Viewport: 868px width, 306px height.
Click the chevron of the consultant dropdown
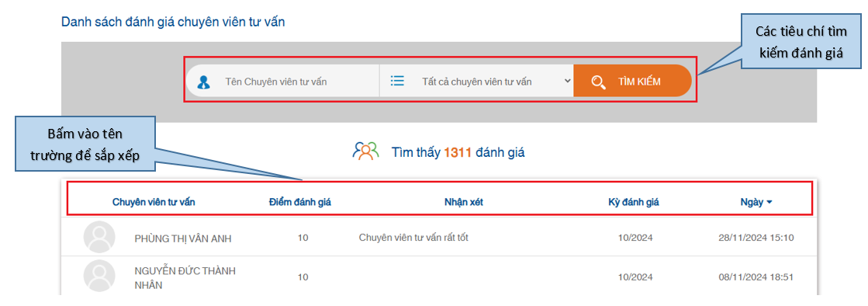[x=567, y=80]
